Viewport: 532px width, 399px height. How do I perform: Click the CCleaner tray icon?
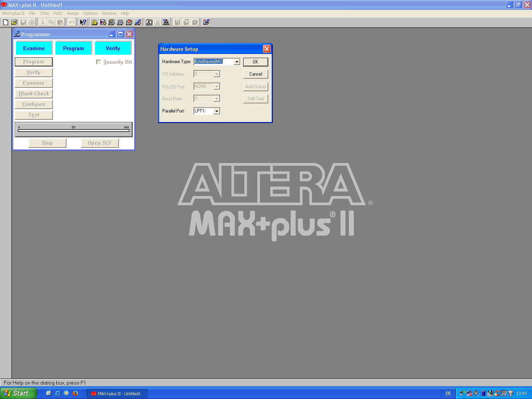[497, 393]
